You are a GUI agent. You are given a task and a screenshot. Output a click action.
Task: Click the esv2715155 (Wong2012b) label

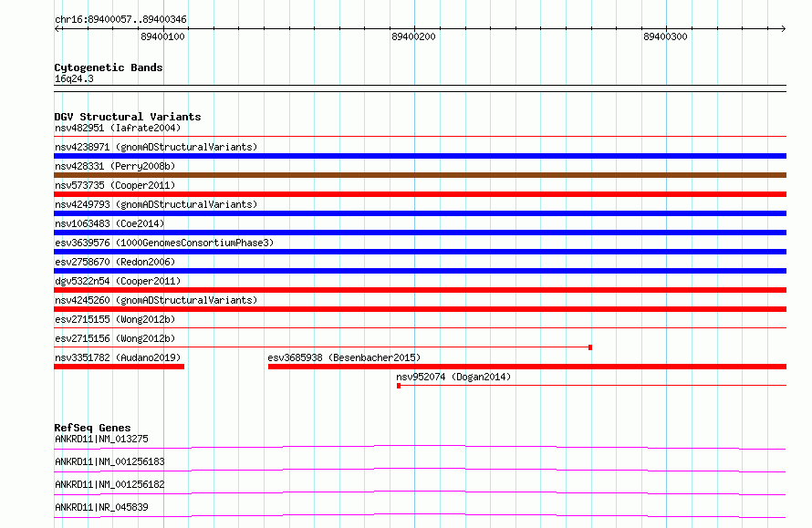[x=115, y=319]
